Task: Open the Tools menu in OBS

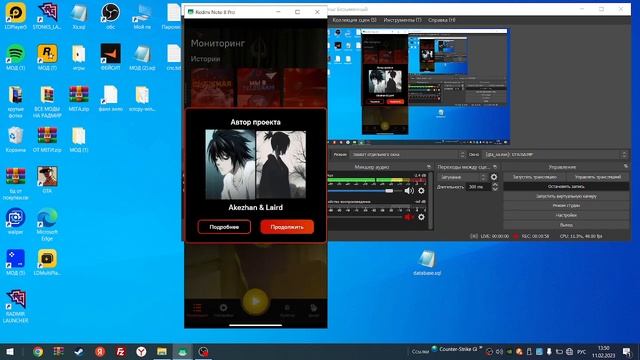Action: (402, 20)
